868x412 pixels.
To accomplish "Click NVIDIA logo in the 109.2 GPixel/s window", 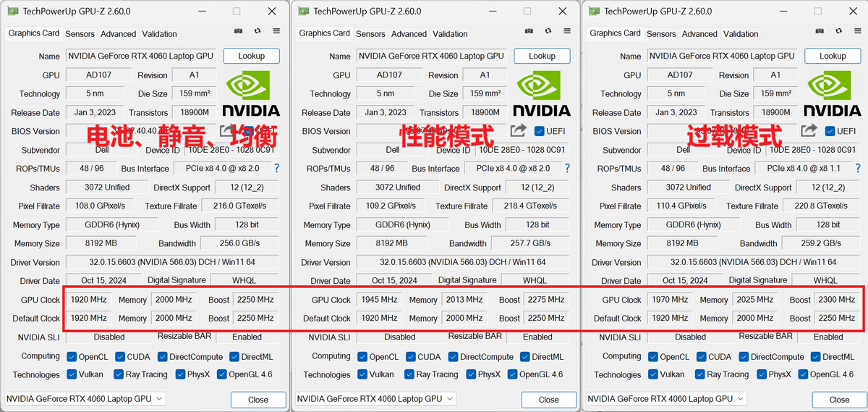I will pyautogui.click(x=542, y=93).
